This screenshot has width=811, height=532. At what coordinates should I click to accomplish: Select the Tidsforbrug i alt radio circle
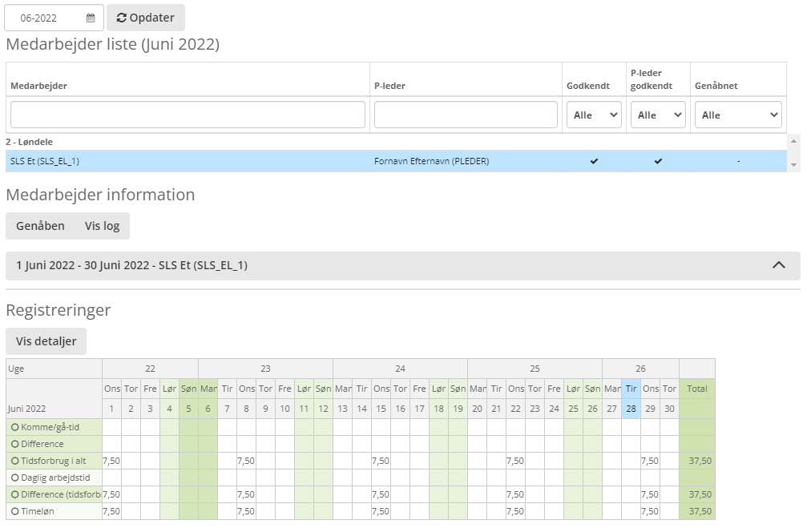point(14,461)
